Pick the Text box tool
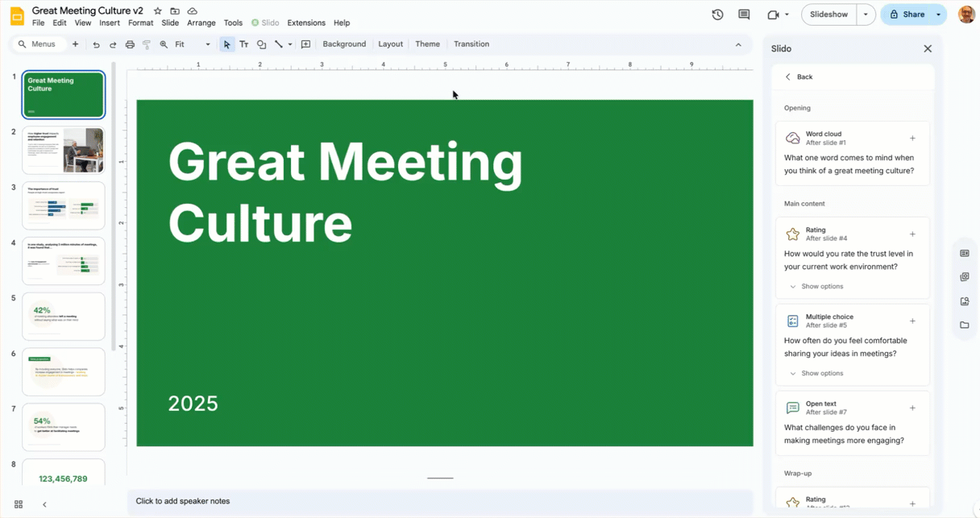This screenshot has height=518, width=980. tap(244, 44)
